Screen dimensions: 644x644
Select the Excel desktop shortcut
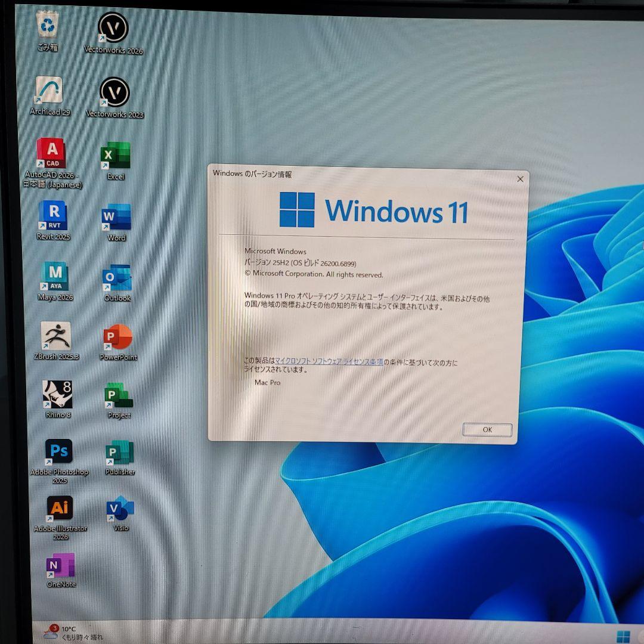coord(116,156)
